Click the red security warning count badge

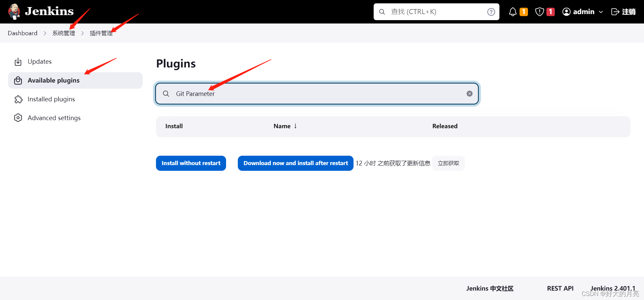(x=550, y=12)
